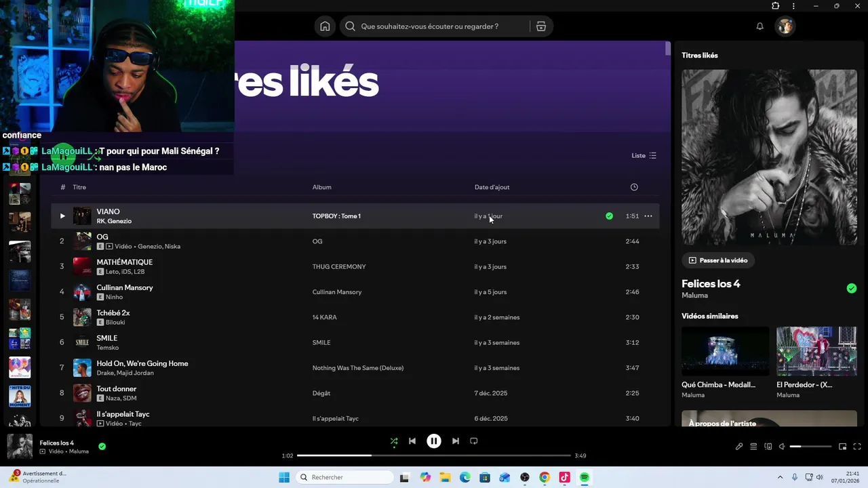868x488 pixels.
Task: Select the Cullinan Mansory track title
Action: click(x=125, y=287)
